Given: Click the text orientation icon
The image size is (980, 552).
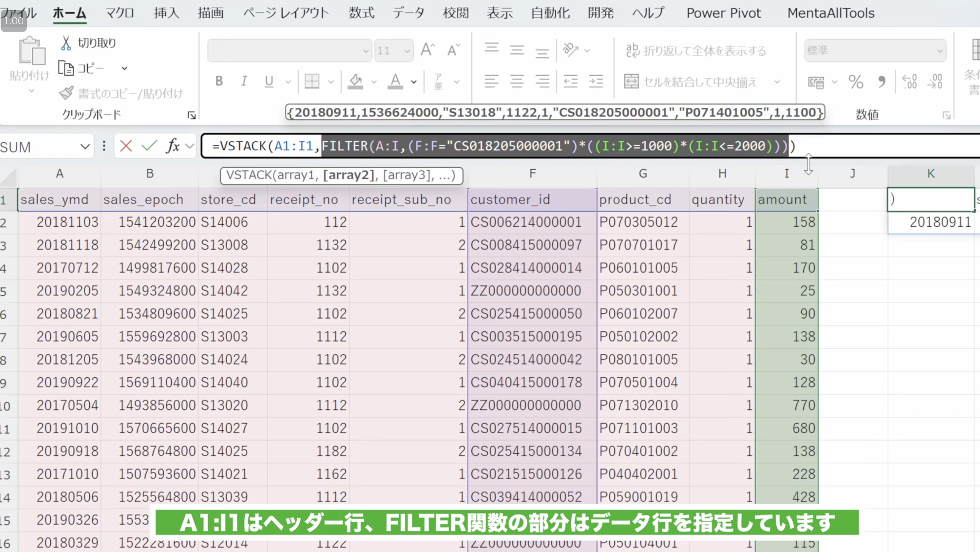Looking at the screenshot, I should click(571, 50).
